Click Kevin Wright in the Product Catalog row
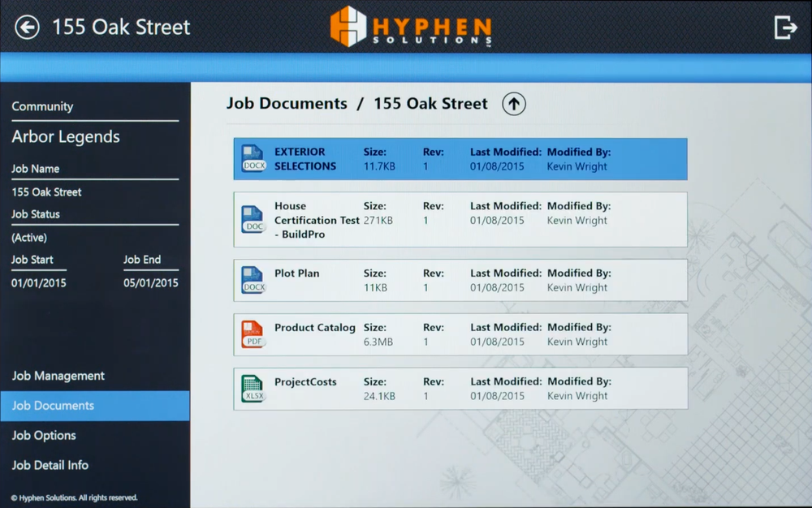Screen dimensions: 812x508 (577, 342)
